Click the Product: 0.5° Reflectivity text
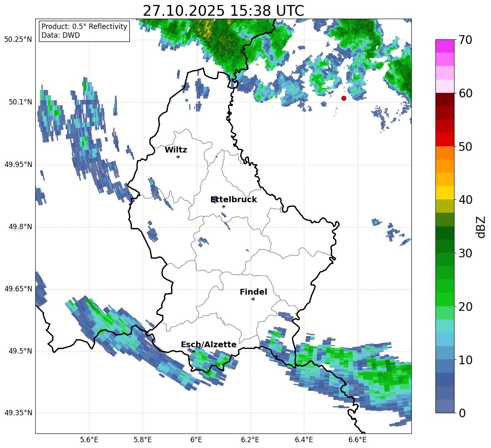Screen dimensions: 491x448 (x=84, y=26)
